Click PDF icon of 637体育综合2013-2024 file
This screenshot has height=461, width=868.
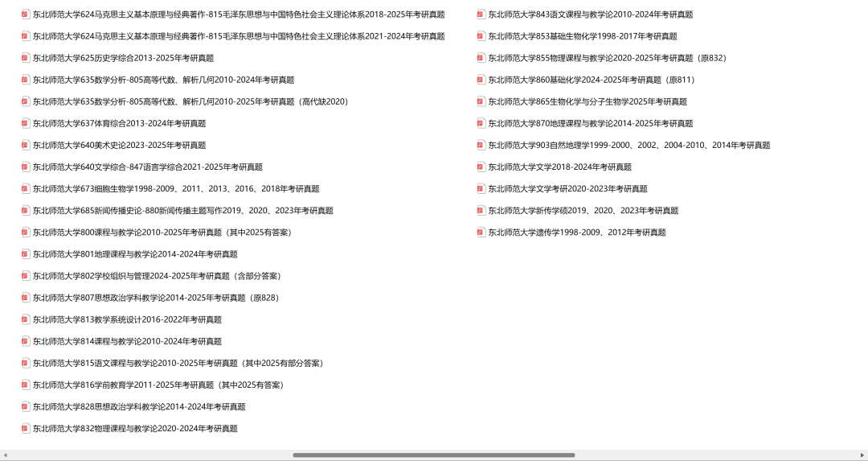(x=26, y=124)
